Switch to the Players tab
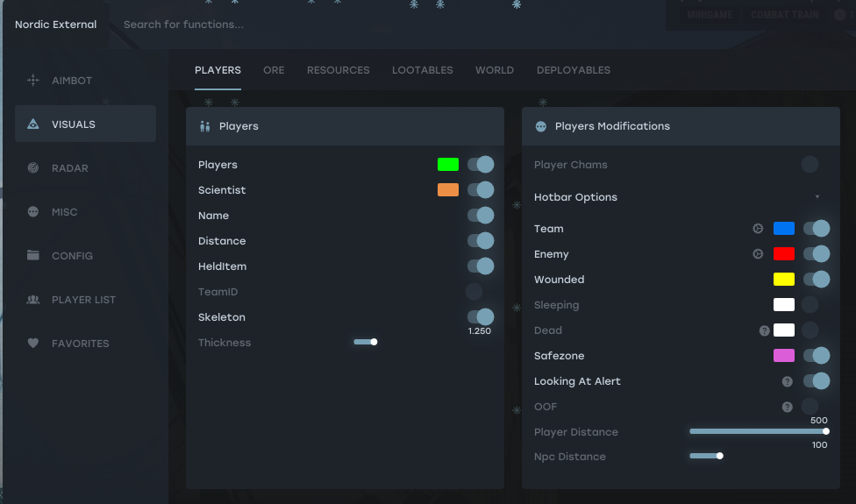Image resolution: width=856 pixels, height=504 pixels. (x=218, y=70)
